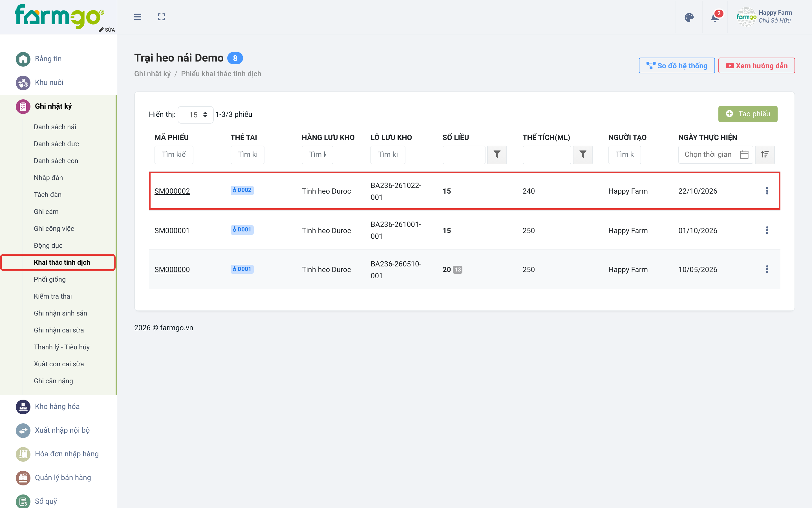Go to Danh sách nái
The width and height of the screenshot is (812, 508).
pos(55,127)
